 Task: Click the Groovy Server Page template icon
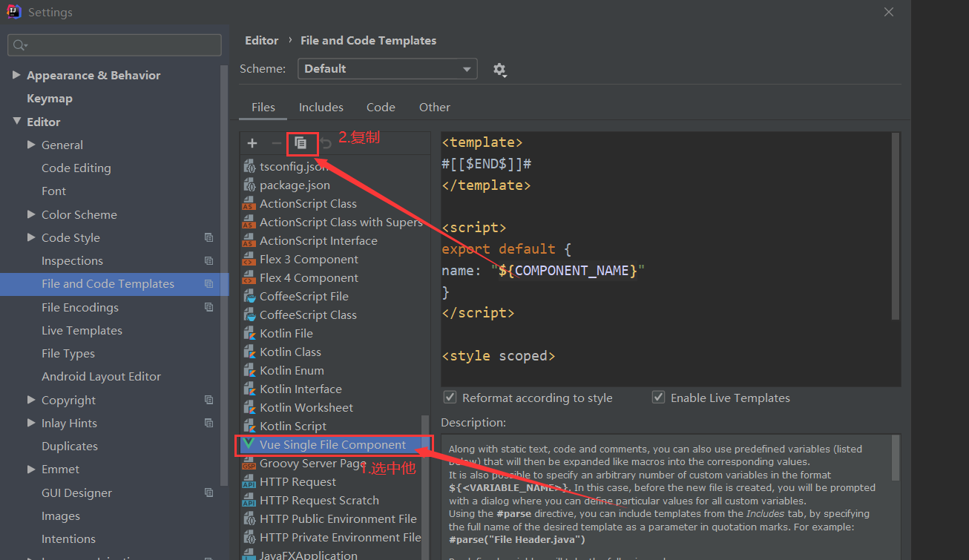(x=249, y=464)
